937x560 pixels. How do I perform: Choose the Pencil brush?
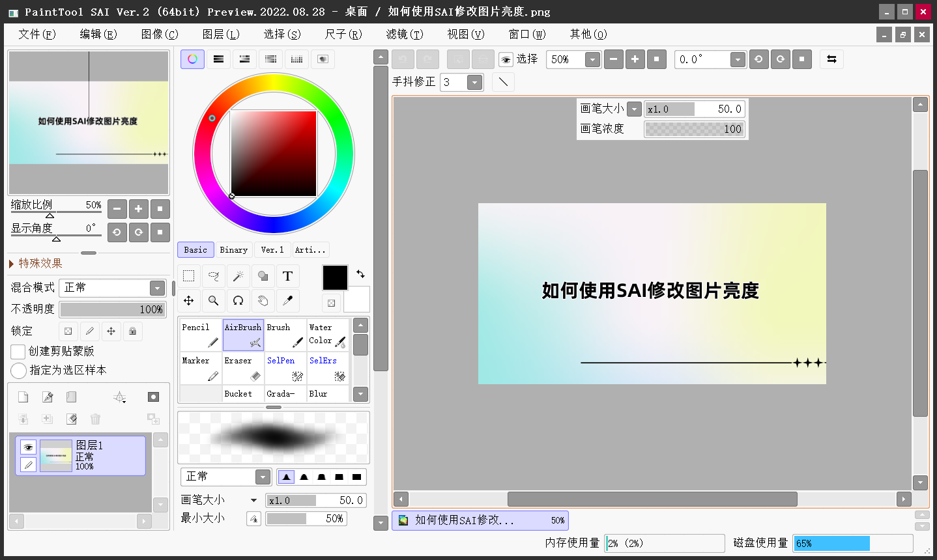[x=201, y=335]
